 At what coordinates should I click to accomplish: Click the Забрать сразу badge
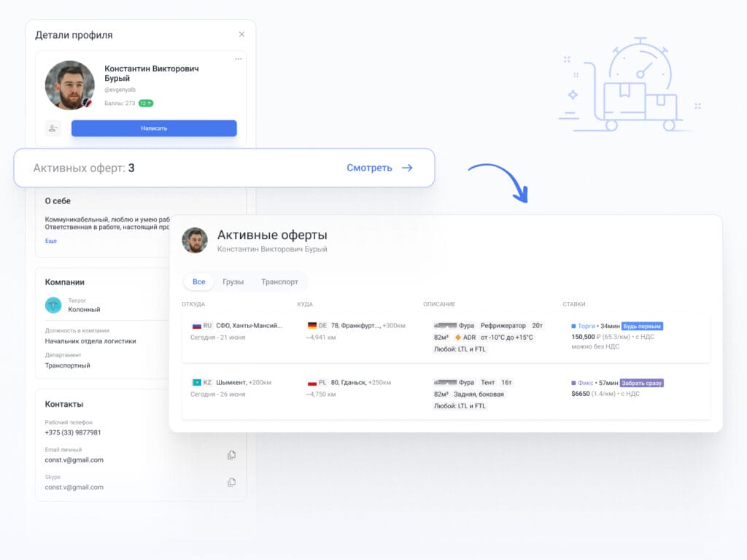pyautogui.click(x=641, y=383)
